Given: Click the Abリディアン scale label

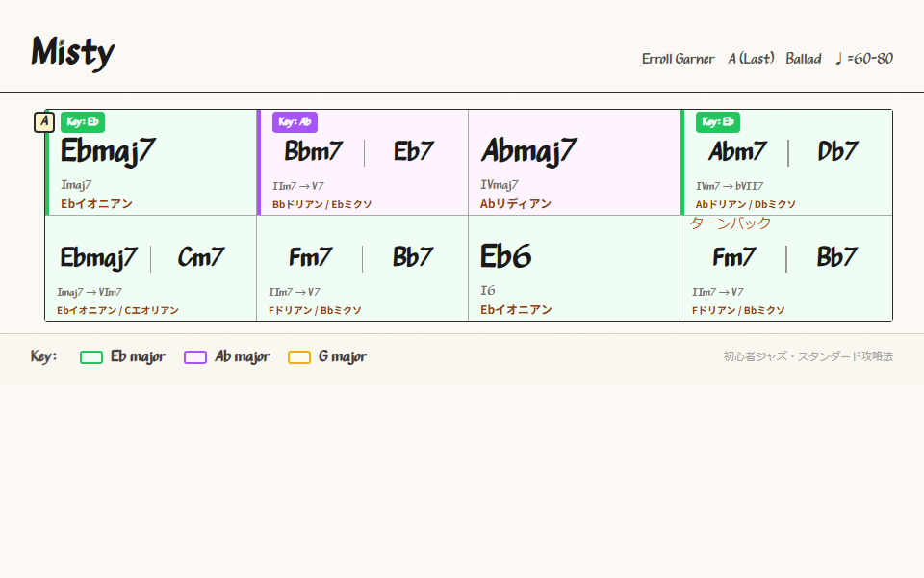Looking at the screenshot, I should coord(516,204).
